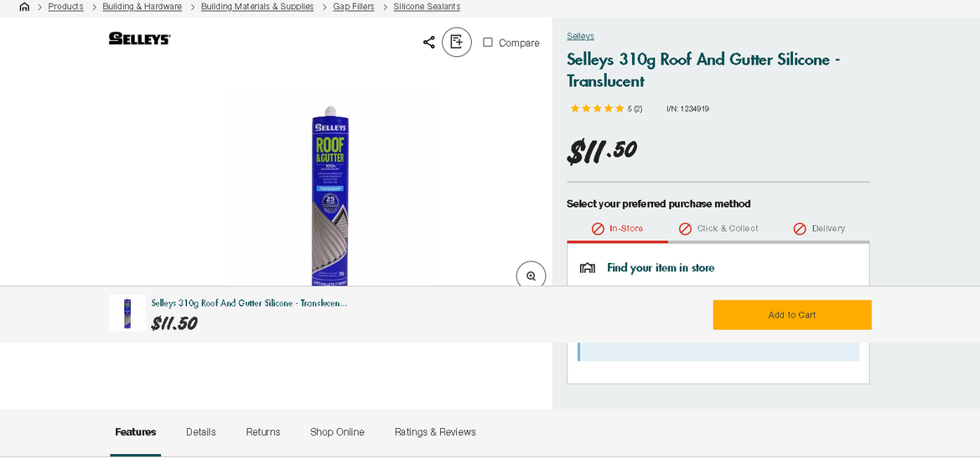Select the Delivery purchase method tab
980x469 pixels.
click(x=819, y=229)
